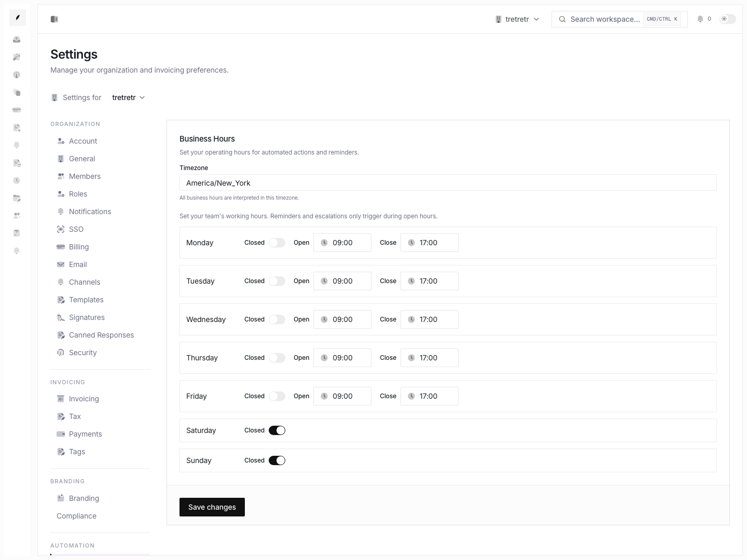Toggle Monday to closed

tap(277, 243)
